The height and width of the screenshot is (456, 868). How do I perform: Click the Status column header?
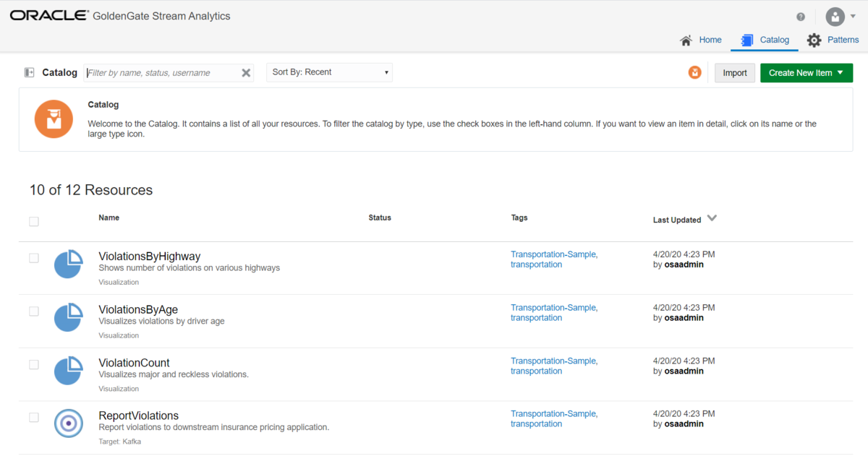click(380, 218)
